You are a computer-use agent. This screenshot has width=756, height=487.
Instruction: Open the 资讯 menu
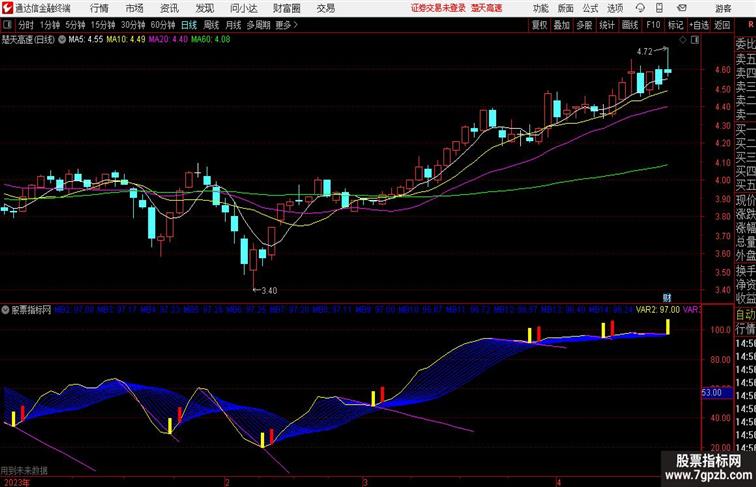(x=169, y=8)
